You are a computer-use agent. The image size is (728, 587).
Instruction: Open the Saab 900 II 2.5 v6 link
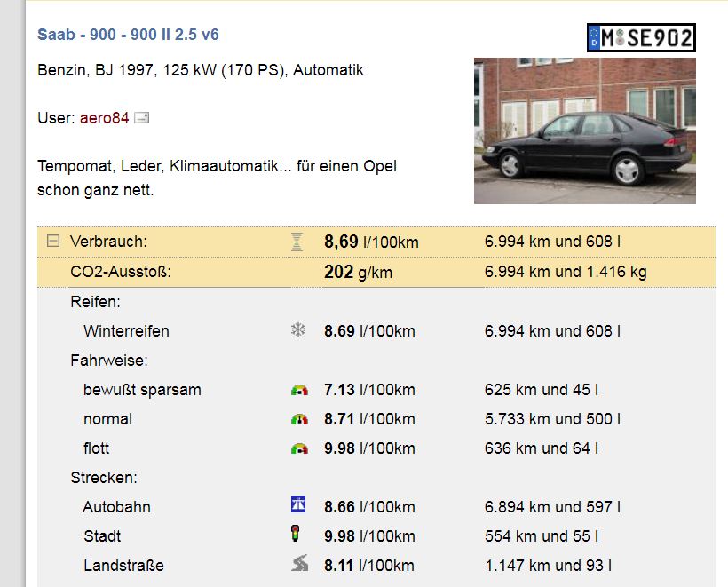128,35
